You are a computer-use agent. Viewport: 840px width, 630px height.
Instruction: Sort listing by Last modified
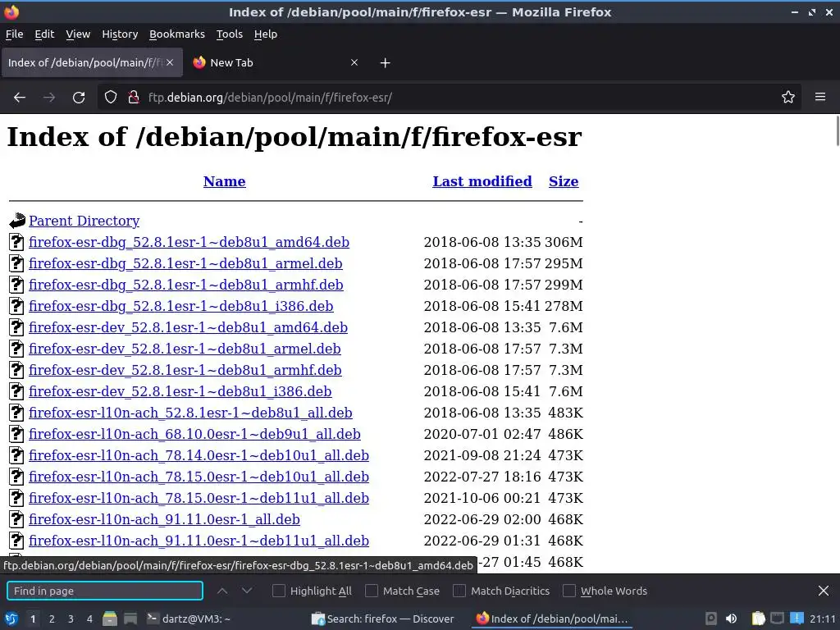[x=482, y=181]
